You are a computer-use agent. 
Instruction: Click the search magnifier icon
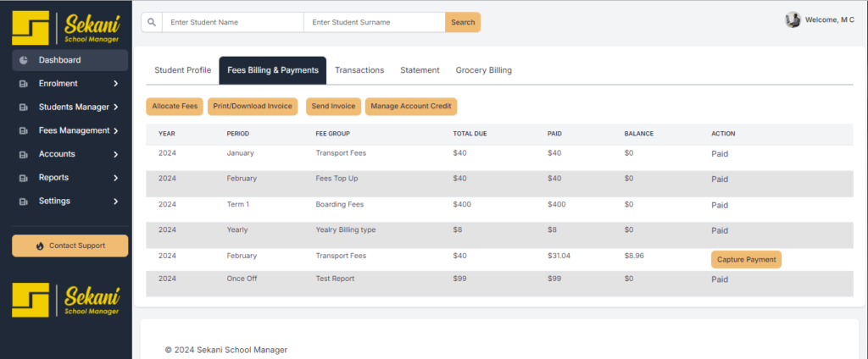coord(152,22)
